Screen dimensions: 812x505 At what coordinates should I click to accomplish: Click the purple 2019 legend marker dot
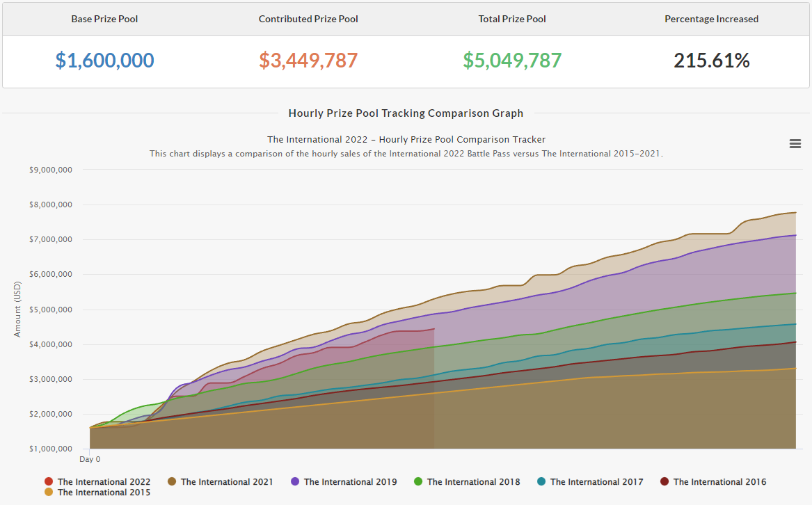tap(295, 481)
